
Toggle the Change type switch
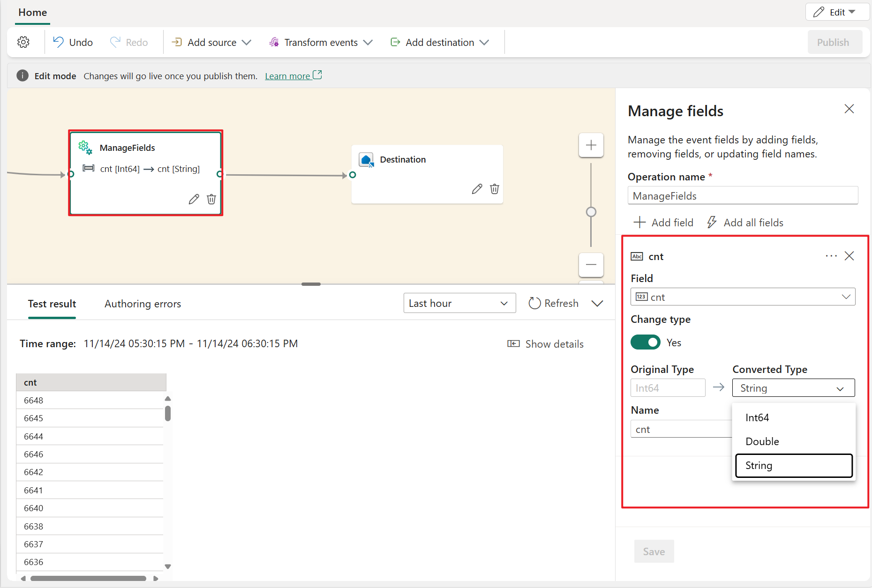[646, 342]
